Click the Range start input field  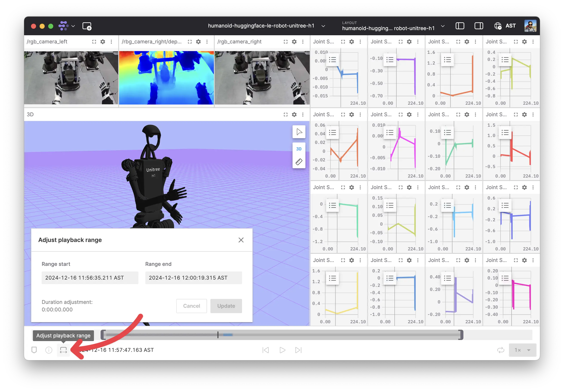(90, 278)
